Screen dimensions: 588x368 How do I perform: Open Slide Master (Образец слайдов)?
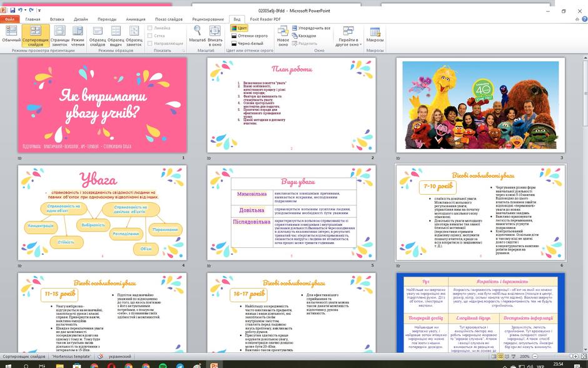(x=98, y=36)
